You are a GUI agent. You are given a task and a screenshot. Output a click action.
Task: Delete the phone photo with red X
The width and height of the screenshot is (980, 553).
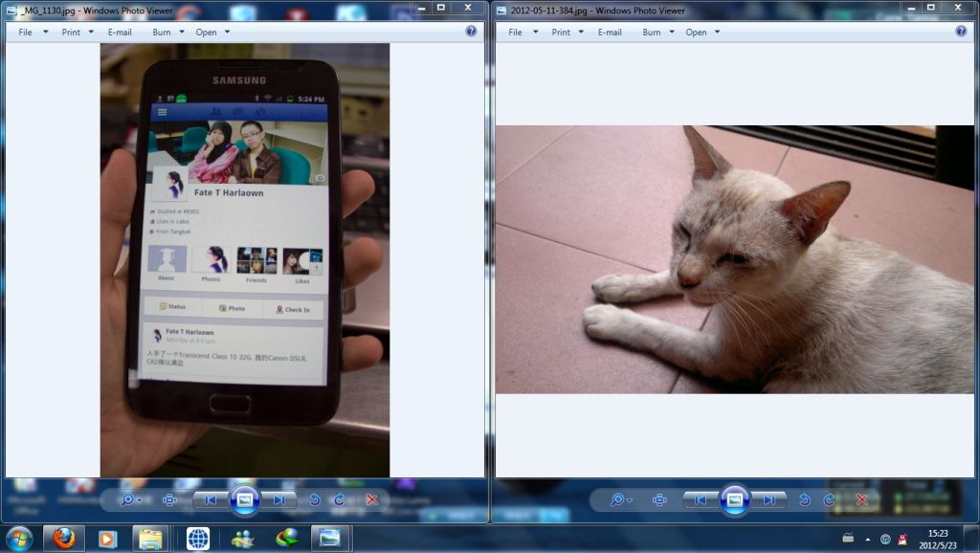(371, 499)
